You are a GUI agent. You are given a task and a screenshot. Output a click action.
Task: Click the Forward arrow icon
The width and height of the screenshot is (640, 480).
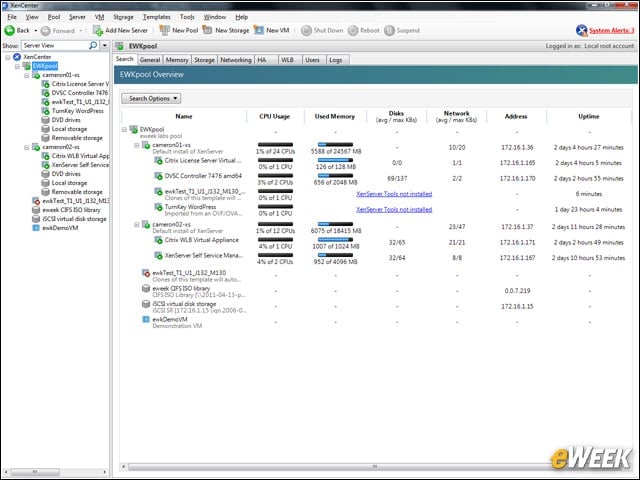(x=46, y=31)
